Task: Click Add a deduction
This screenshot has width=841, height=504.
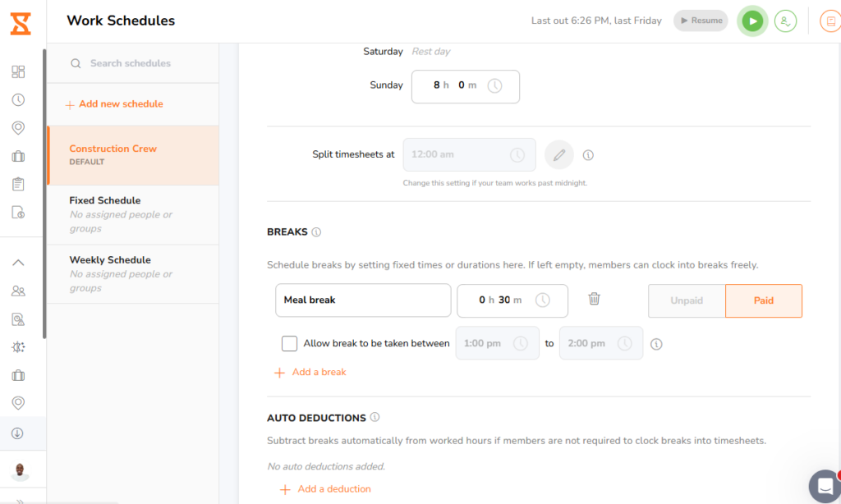Action: pyautogui.click(x=325, y=489)
